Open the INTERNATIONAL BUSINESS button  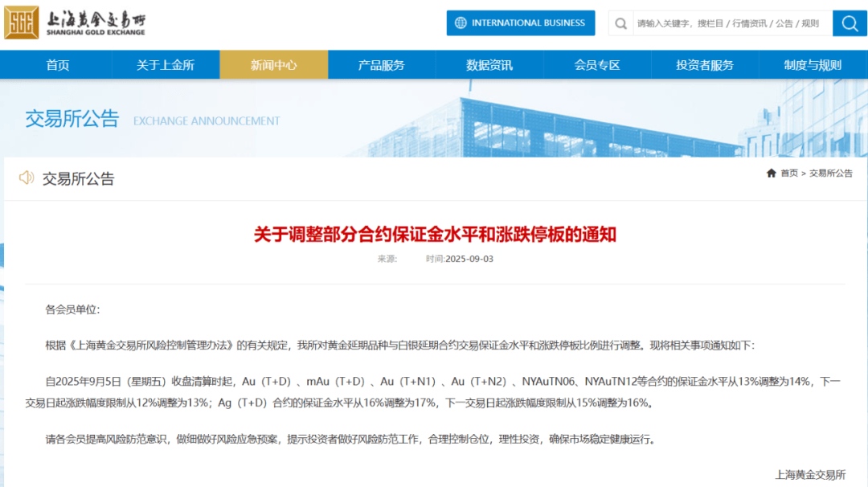click(521, 23)
